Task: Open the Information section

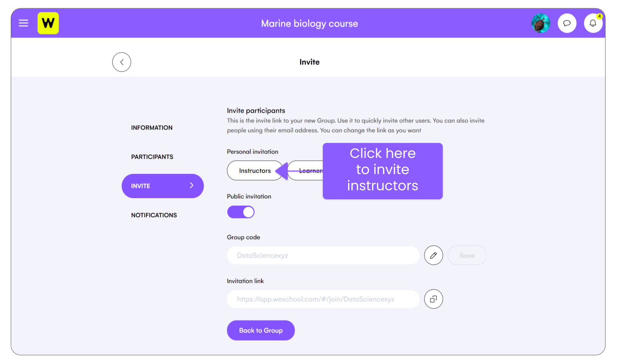Action: 152,128
